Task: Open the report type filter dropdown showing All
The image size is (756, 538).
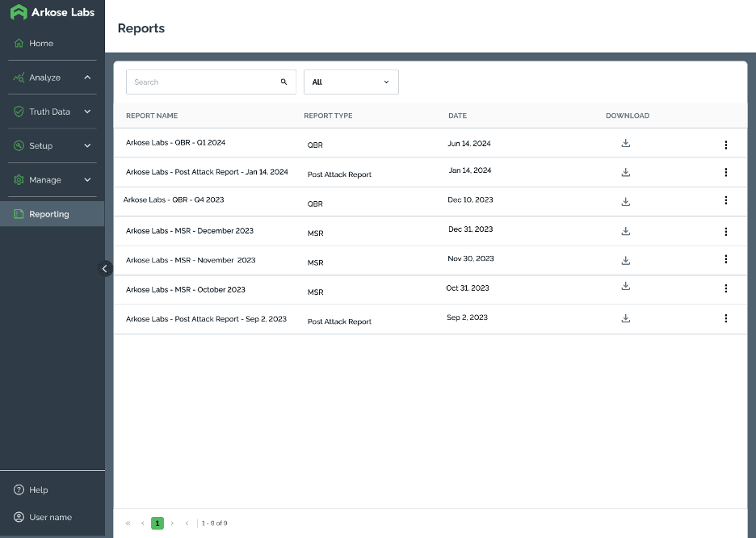Action: coord(351,82)
